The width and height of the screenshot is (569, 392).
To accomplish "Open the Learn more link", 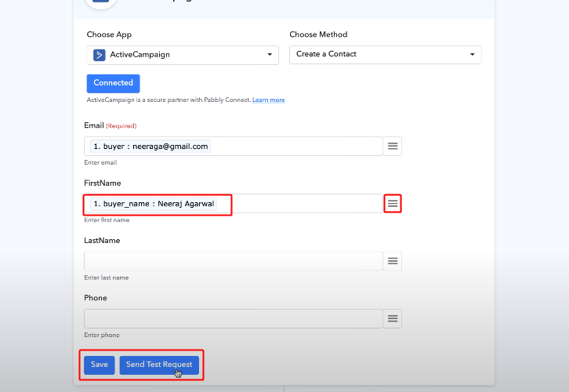I will pos(269,100).
